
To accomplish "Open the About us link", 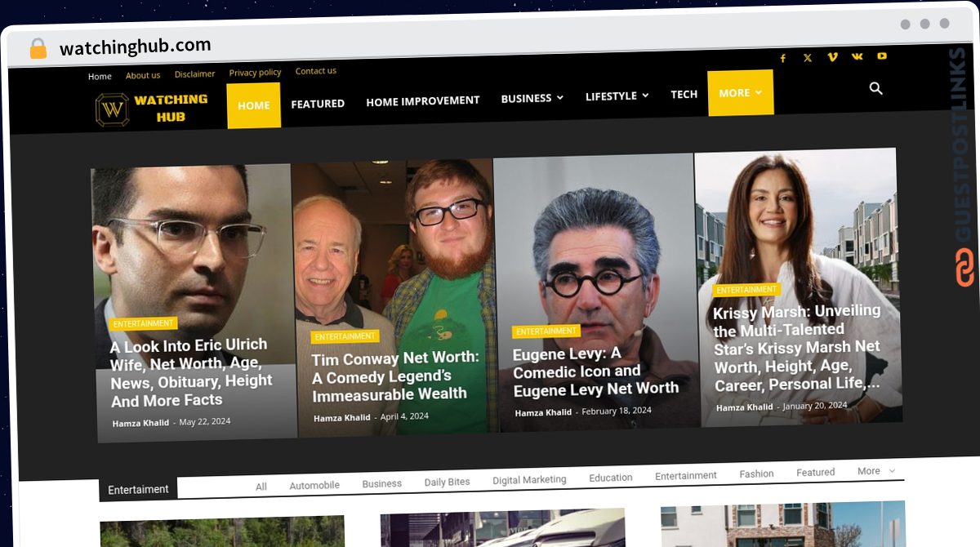I will click(143, 75).
